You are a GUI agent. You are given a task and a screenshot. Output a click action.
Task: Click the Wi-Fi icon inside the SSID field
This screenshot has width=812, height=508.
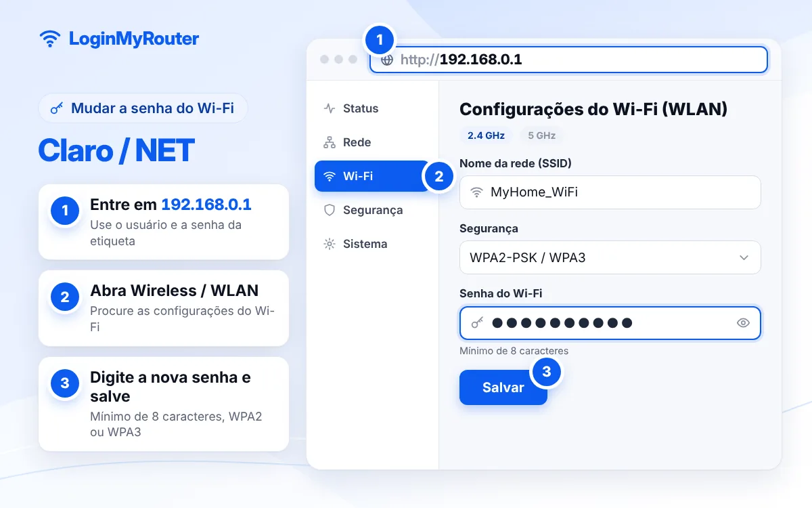point(476,192)
